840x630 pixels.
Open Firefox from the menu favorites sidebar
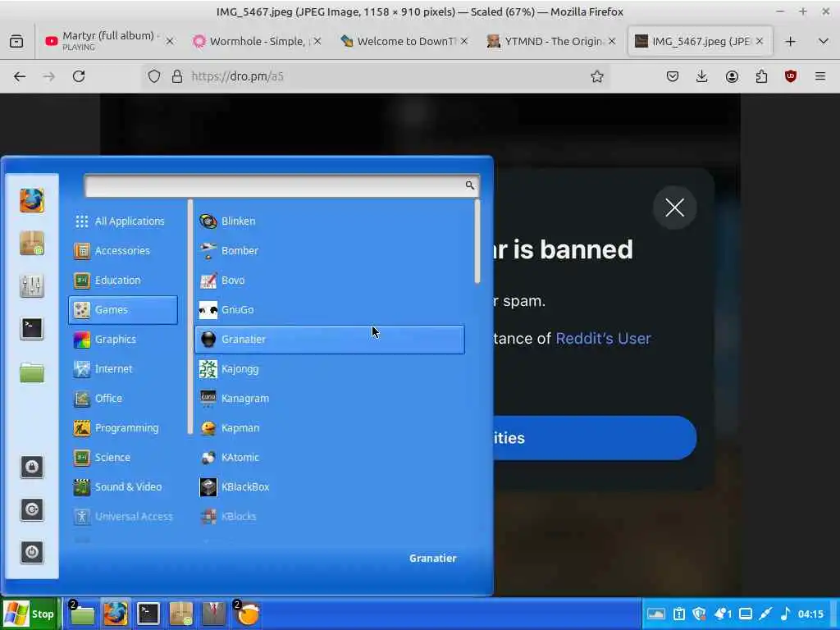(32, 201)
